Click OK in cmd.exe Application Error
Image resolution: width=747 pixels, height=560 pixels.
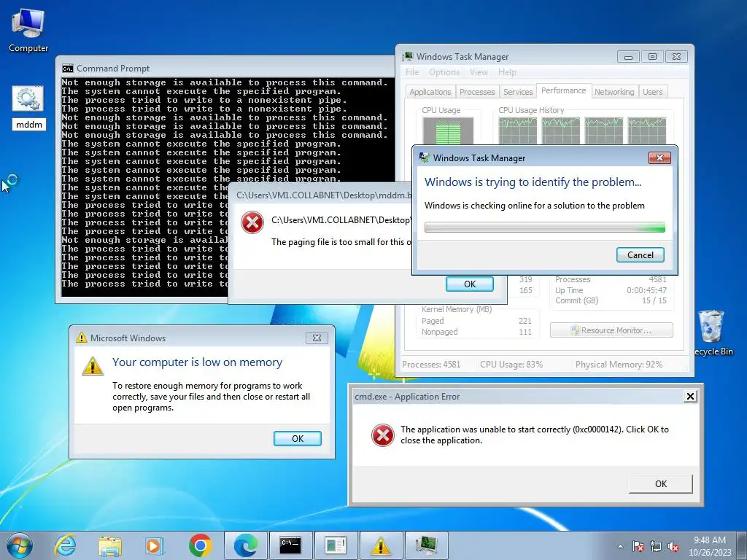tap(661, 484)
